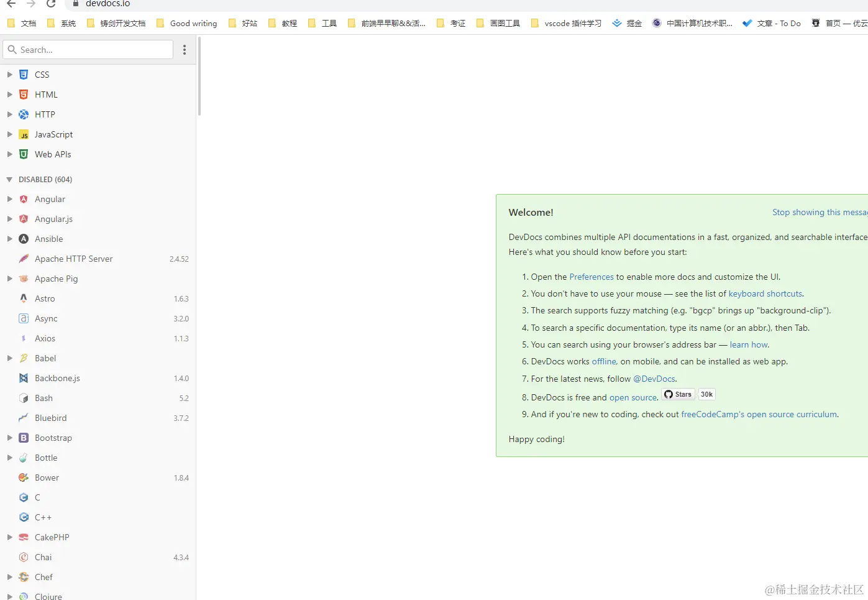
Task: Expand the CakePHP entry arrow
Action: point(9,537)
